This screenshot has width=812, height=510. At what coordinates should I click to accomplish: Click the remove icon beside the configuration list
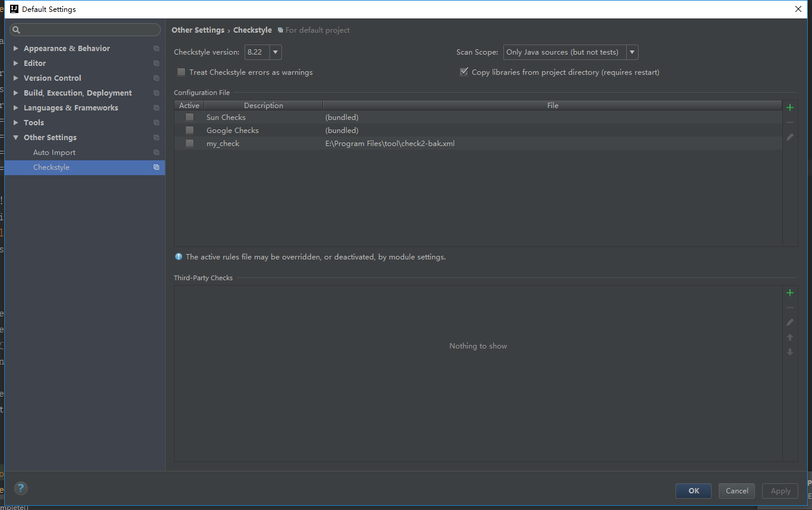789,122
